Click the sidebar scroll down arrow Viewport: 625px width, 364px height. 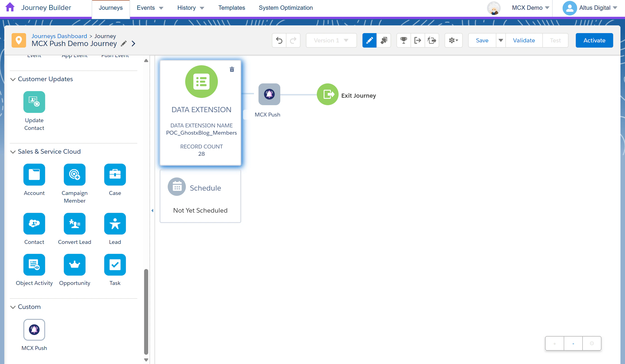click(x=146, y=360)
